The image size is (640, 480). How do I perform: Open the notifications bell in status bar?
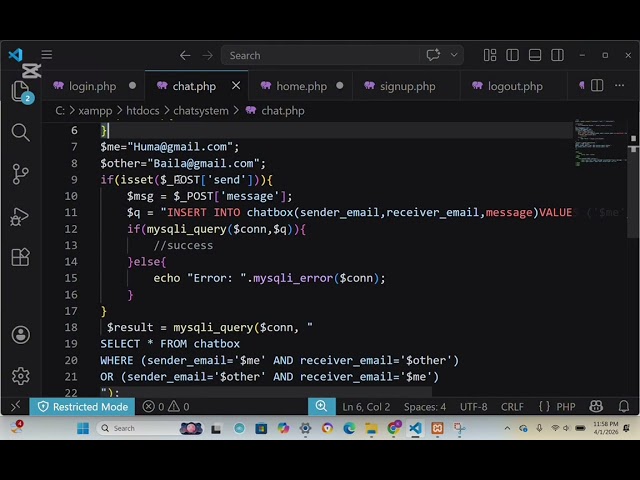coord(624,407)
